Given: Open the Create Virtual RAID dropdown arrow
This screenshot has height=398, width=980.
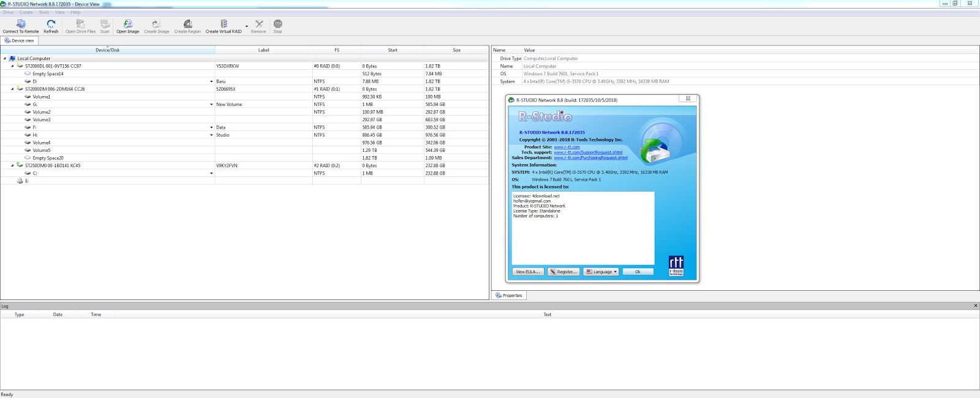Looking at the screenshot, I should 247,26.
